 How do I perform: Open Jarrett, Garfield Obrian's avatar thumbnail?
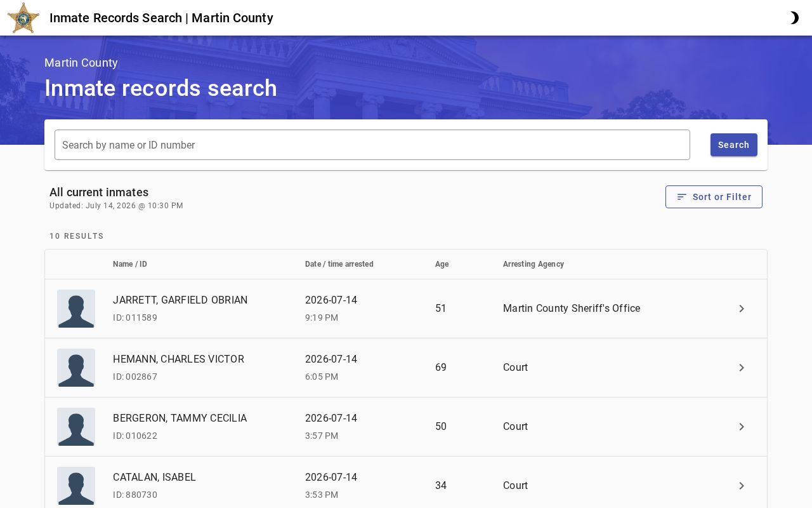tap(76, 309)
